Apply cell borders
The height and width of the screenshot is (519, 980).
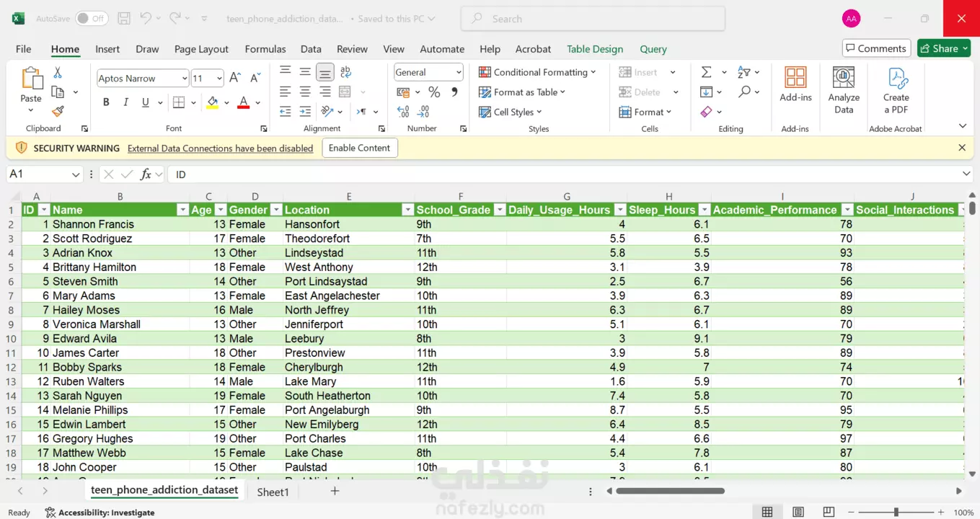point(179,102)
